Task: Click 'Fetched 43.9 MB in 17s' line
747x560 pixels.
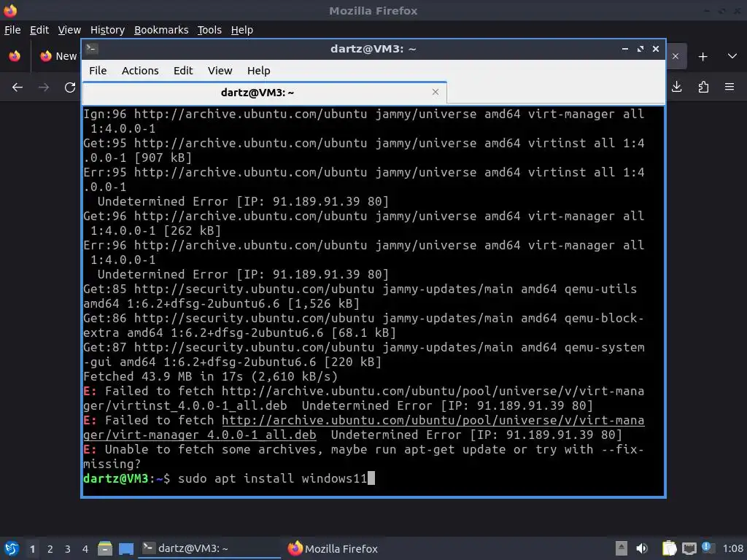Action: click(x=210, y=377)
